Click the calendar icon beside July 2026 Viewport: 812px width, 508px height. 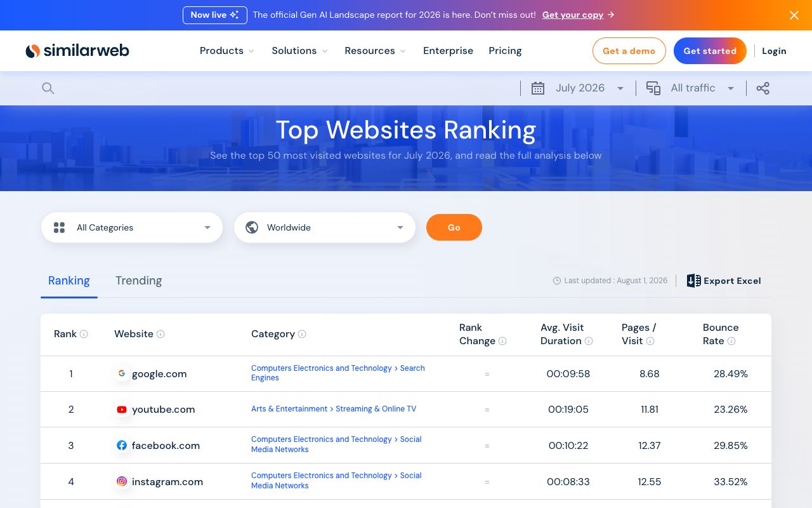pos(538,88)
